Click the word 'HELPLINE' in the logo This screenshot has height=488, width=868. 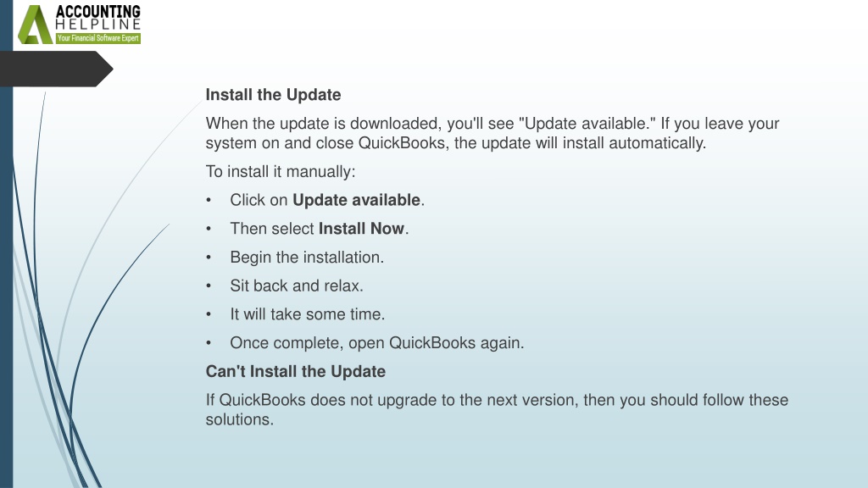click(98, 25)
